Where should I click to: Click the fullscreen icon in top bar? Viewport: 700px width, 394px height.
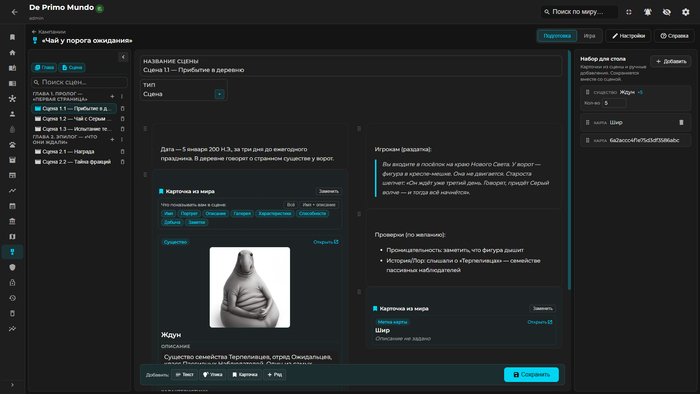pos(629,12)
